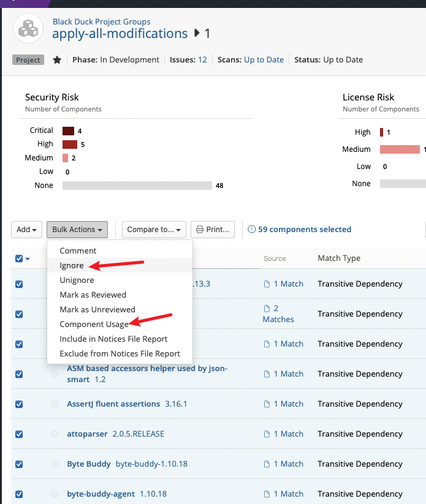426x504 pixels.
Task: Choose Comment from Bulk Actions menu
Action: coord(120,250)
